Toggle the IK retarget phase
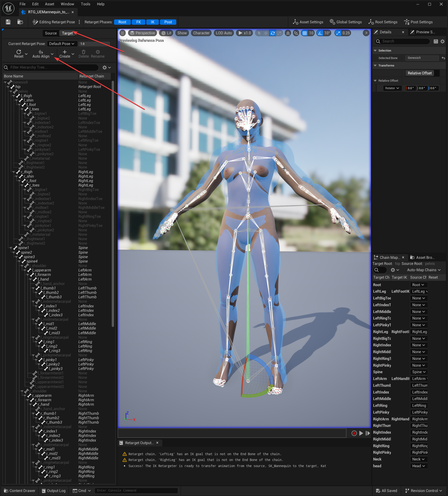The image size is (448, 496). pyautogui.click(x=153, y=22)
